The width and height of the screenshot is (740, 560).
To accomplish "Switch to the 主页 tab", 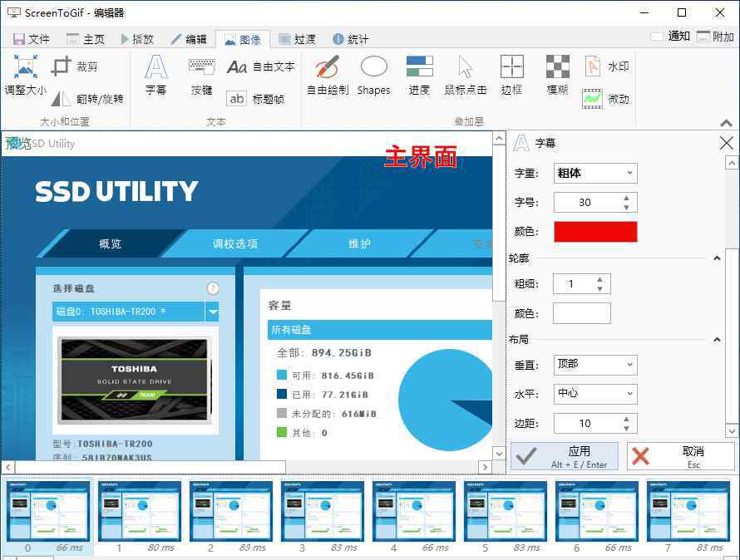I will point(86,39).
